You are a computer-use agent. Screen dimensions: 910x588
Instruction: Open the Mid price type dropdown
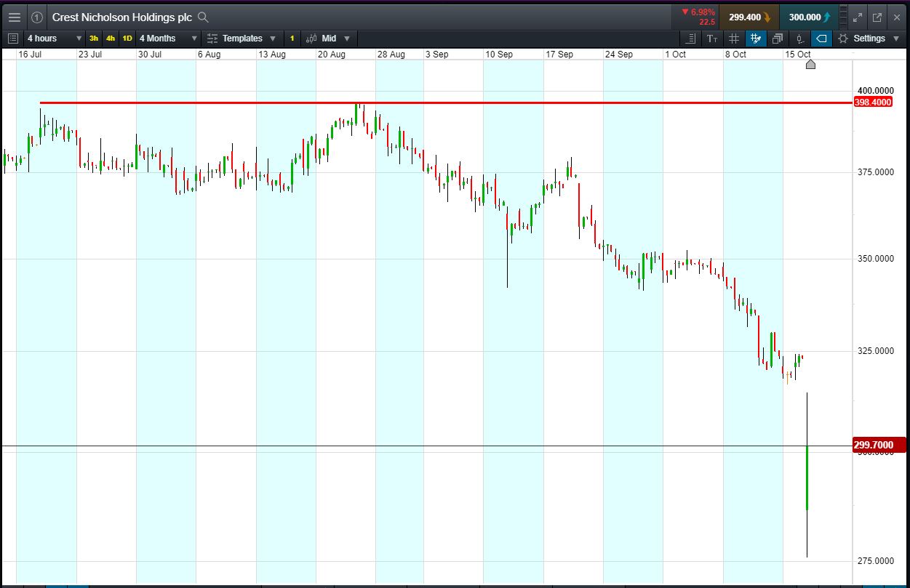click(328, 39)
